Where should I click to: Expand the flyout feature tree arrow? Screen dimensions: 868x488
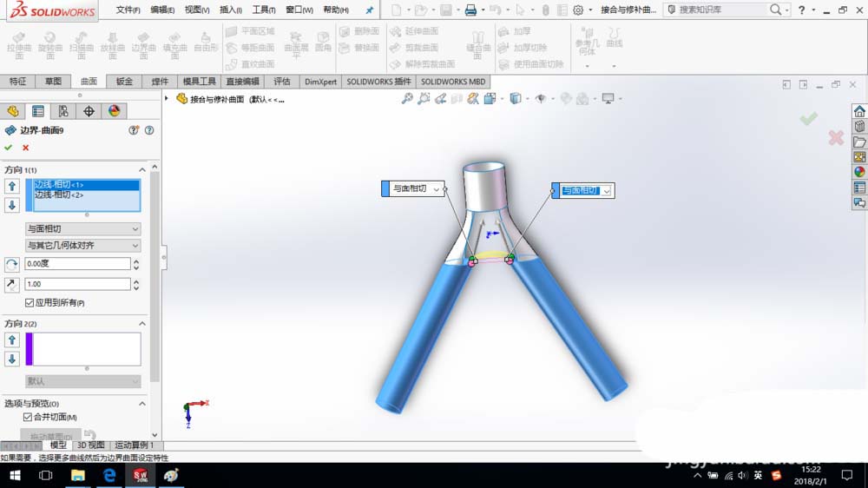[x=166, y=99]
